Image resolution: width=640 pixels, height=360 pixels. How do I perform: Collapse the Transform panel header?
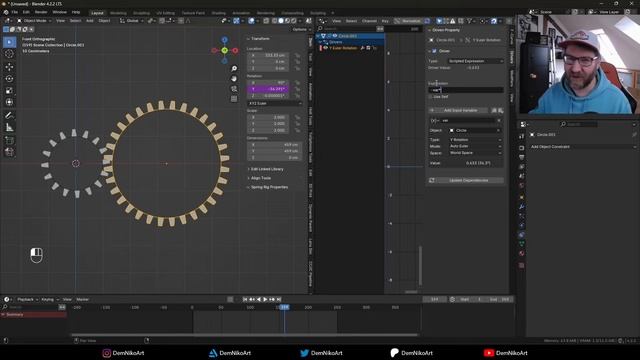tap(260, 38)
